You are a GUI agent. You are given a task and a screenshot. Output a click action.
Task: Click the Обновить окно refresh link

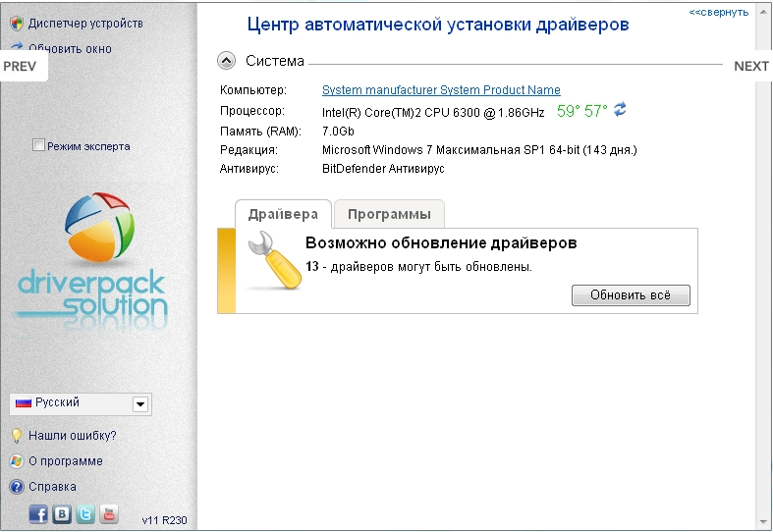(70, 48)
